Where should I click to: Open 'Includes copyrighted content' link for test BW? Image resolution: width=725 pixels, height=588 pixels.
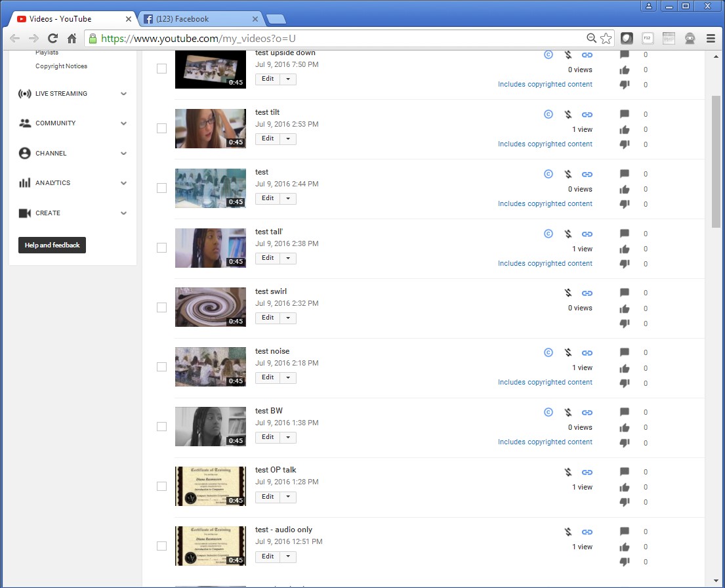pyautogui.click(x=545, y=442)
